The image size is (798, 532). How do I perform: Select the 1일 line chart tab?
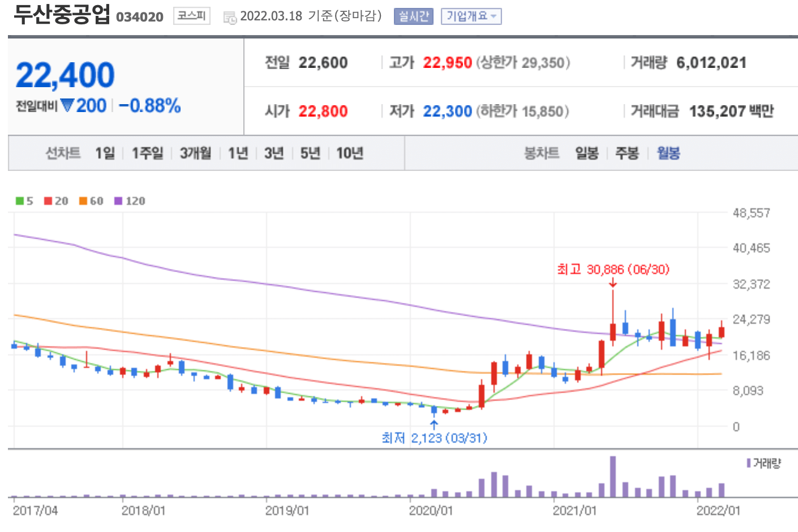pos(105,153)
